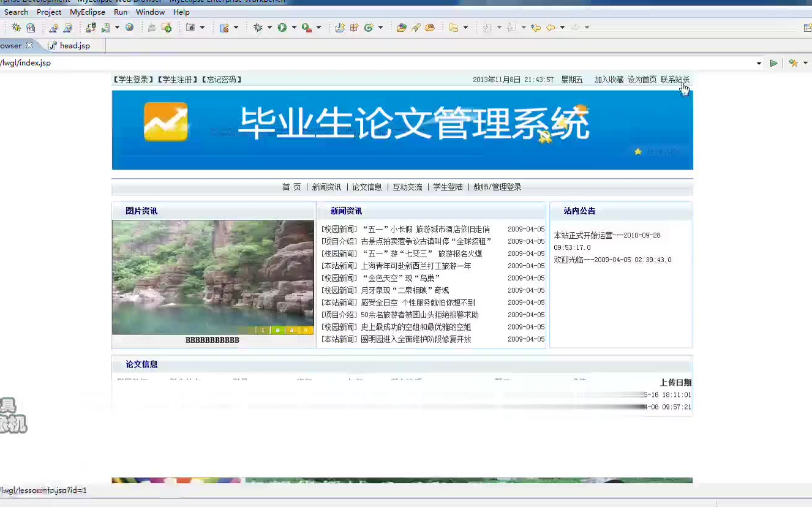This screenshot has width=812, height=507.
Task: Open the Debug tool on the toolbar
Action: pos(258,28)
